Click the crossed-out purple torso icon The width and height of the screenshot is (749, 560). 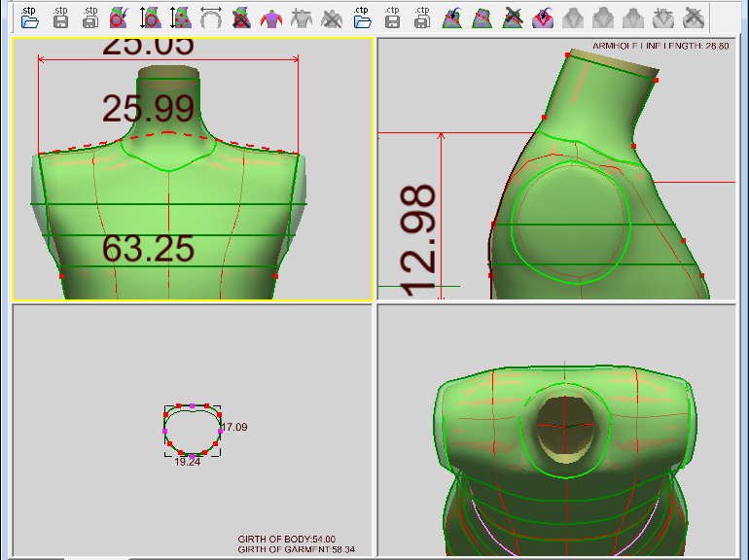(241, 17)
